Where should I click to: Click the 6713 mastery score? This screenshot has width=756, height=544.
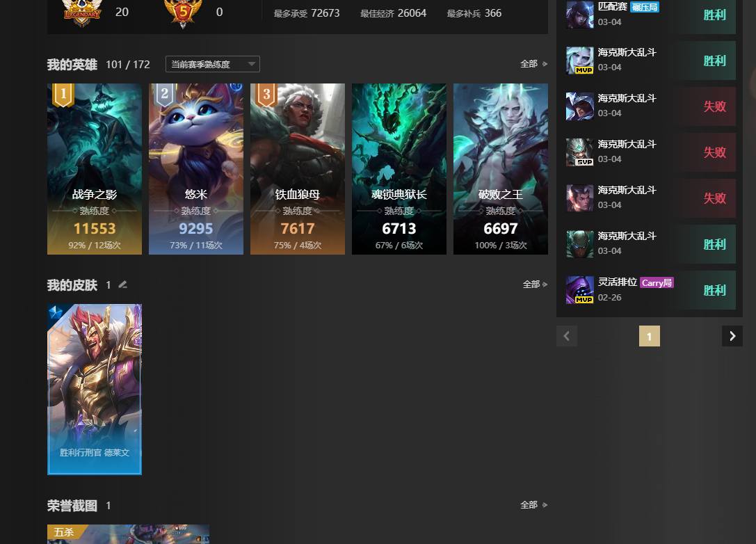click(x=399, y=229)
